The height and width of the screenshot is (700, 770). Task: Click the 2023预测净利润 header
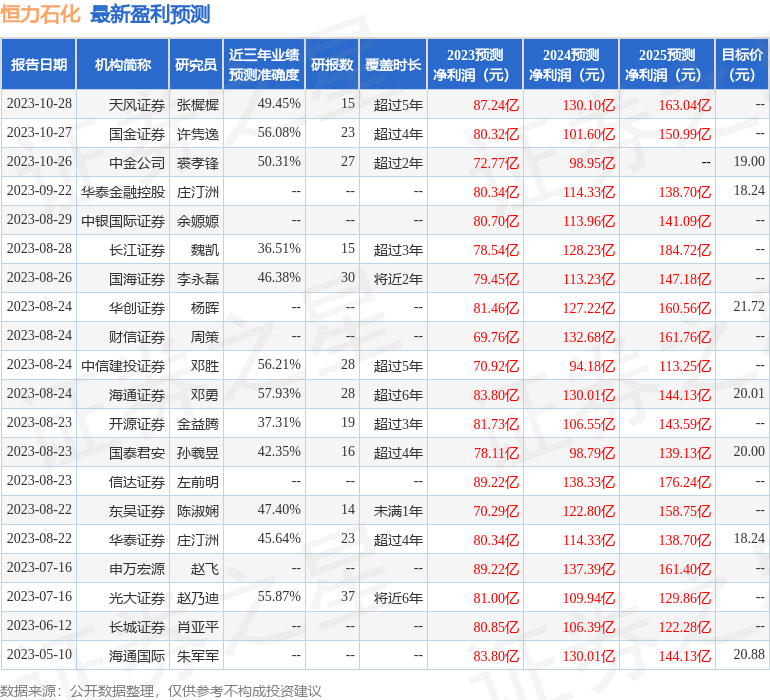(x=475, y=64)
